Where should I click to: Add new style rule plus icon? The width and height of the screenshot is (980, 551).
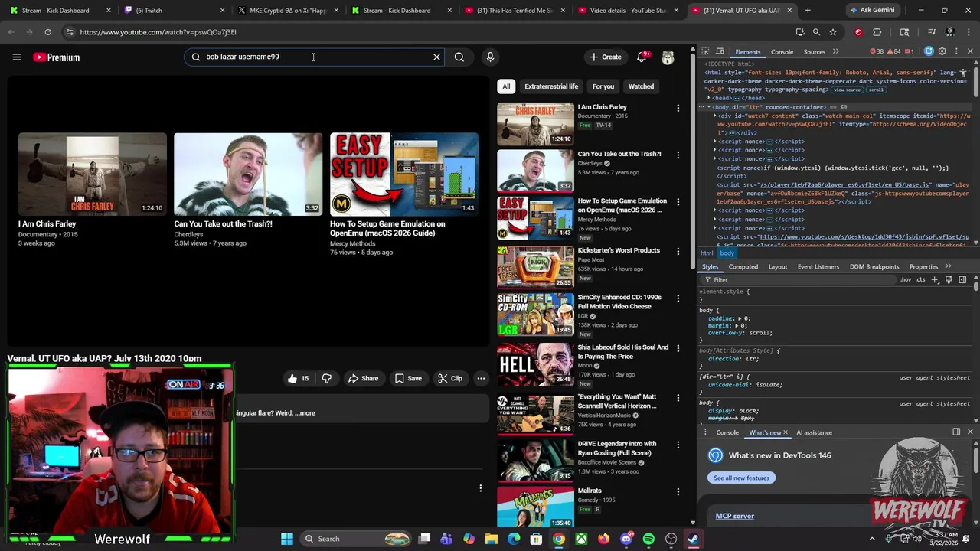pyautogui.click(x=935, y=279)
